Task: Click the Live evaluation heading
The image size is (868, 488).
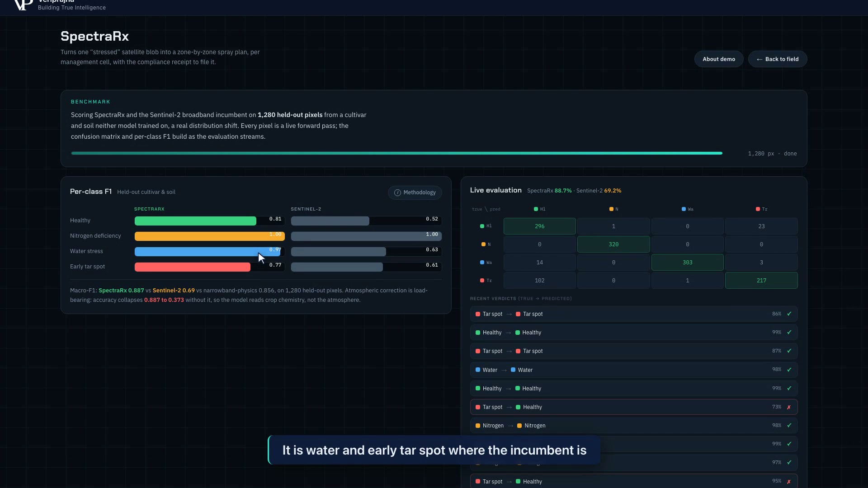Action: 495,190
